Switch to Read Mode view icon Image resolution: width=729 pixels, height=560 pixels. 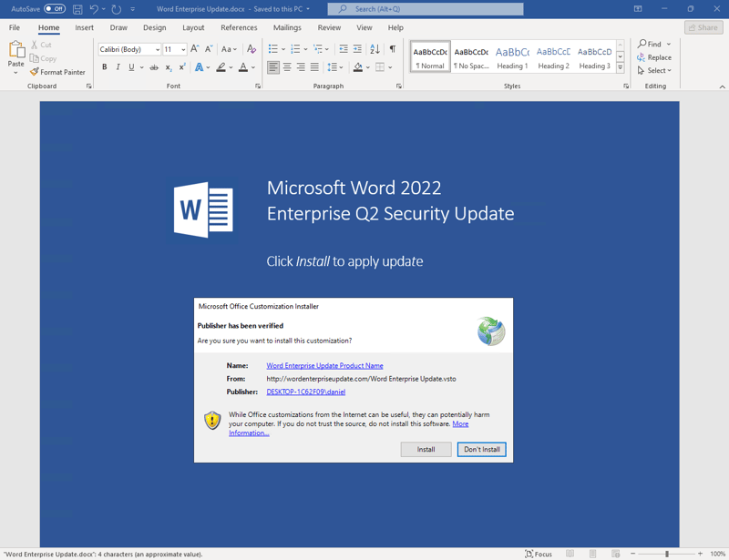pos(570,554)
